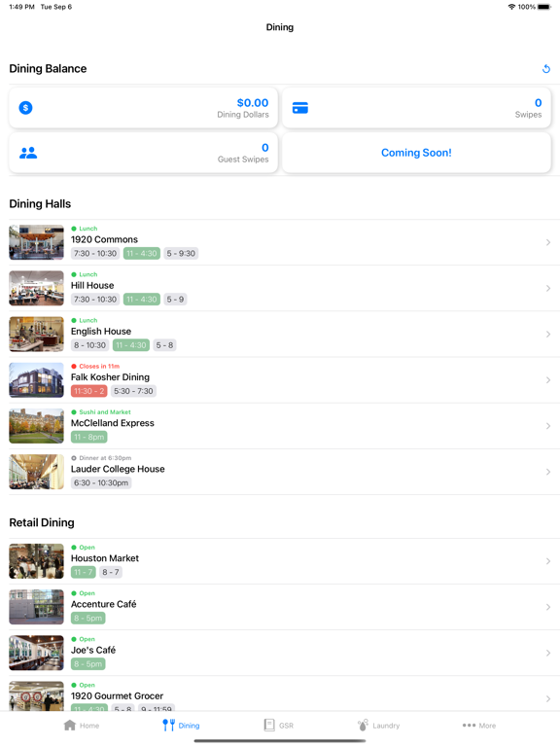Open the More tab

pos(479,725)
